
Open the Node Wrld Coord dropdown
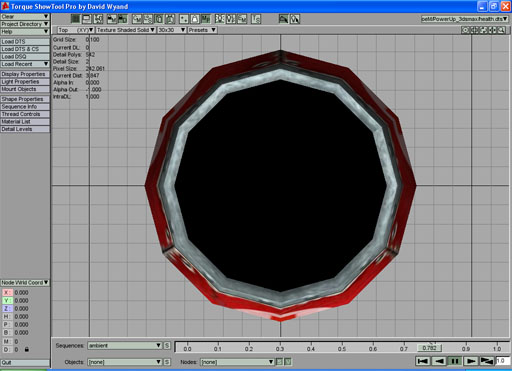pyautogui.click(x=25, y=283)
